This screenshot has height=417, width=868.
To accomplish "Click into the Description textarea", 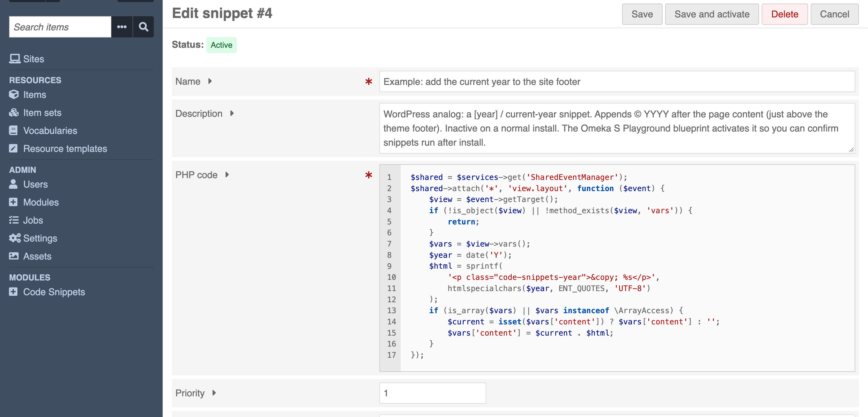I will [x=617, y=128].
